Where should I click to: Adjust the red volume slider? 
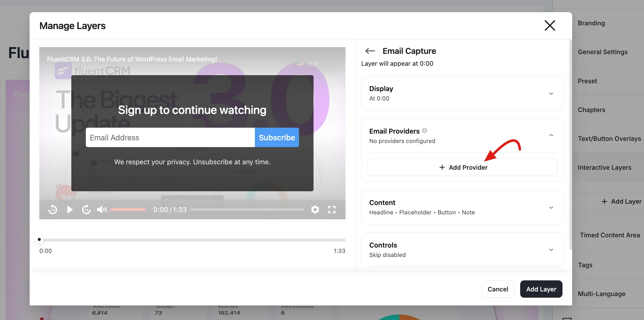point(128,210)
